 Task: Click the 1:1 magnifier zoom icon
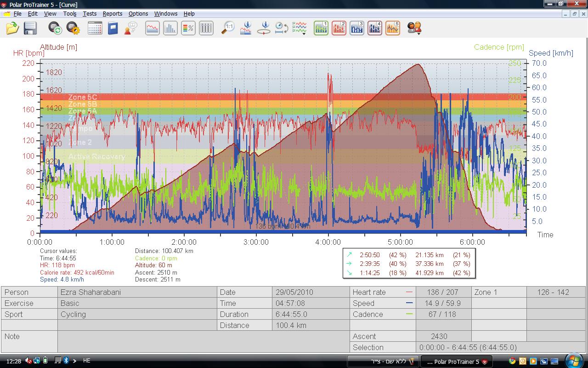(x=228, y=28)
